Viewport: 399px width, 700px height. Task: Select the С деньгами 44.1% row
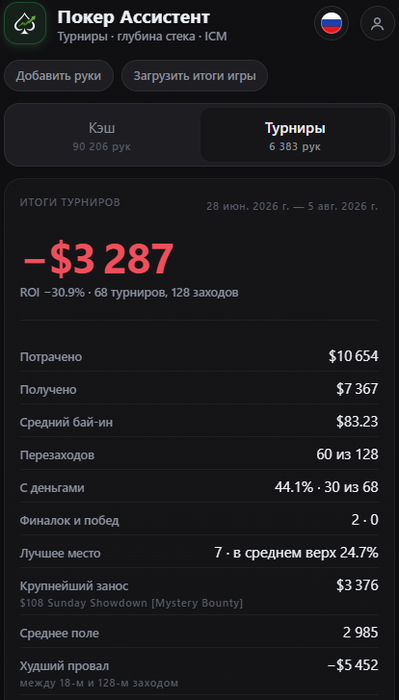point(199,488)
